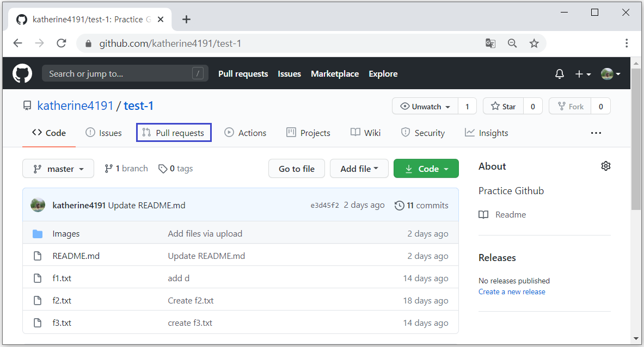The image size is (644, 347).
Task: Expand Add file dropdown
Action: (x=359, y=169)
